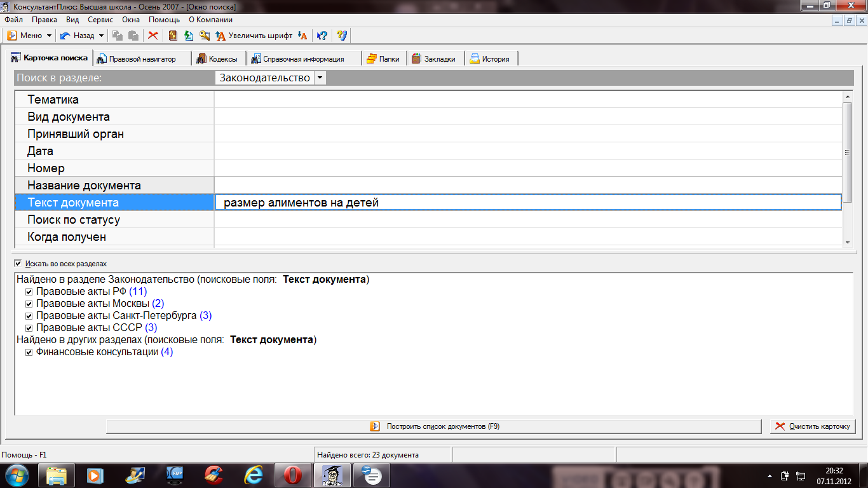Viewport: 868px width, 488px height.
Task: Switch to Правовой навигатор tab
Action: point(142,58)
